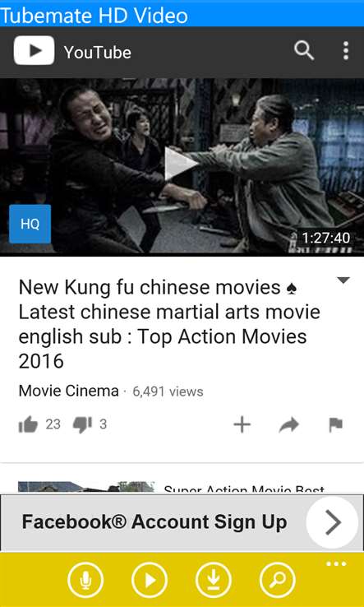
Task: Tap the YouTube logo icon
Action: point(34,51)
